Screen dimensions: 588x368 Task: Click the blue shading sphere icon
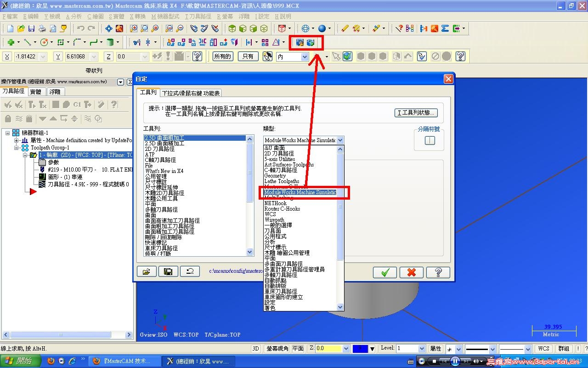click(x=322, y=29)
